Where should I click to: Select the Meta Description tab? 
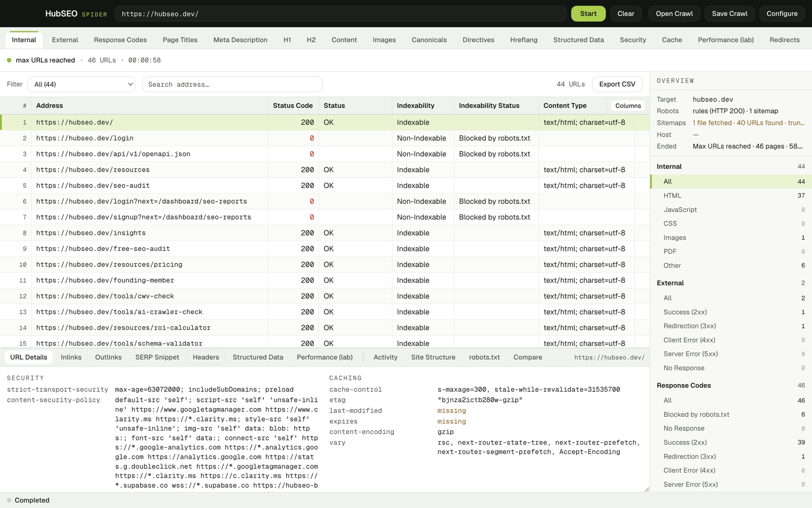pyautogui.click(x=240, y=40)
